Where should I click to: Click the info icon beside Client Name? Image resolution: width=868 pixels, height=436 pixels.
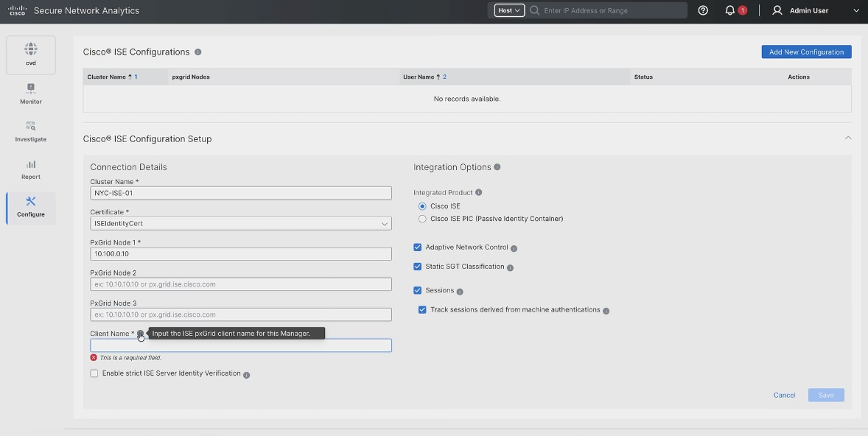tap(141, 334)
